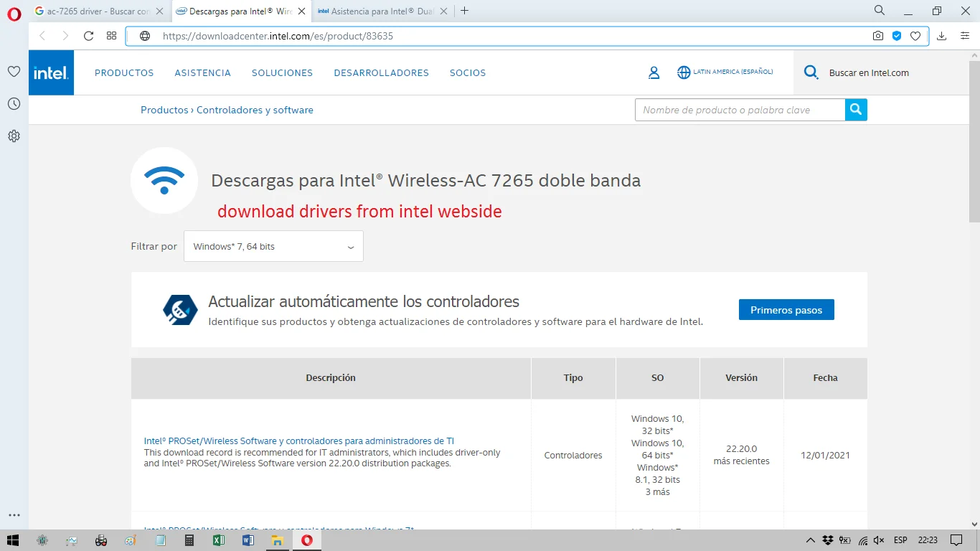Submit the product search with blue magnifier
980x551 pixels.
coord(856,110)
